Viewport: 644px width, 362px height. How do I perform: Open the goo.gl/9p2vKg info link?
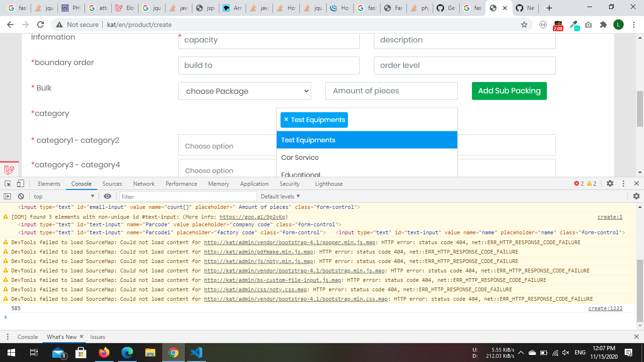point(252,217)
